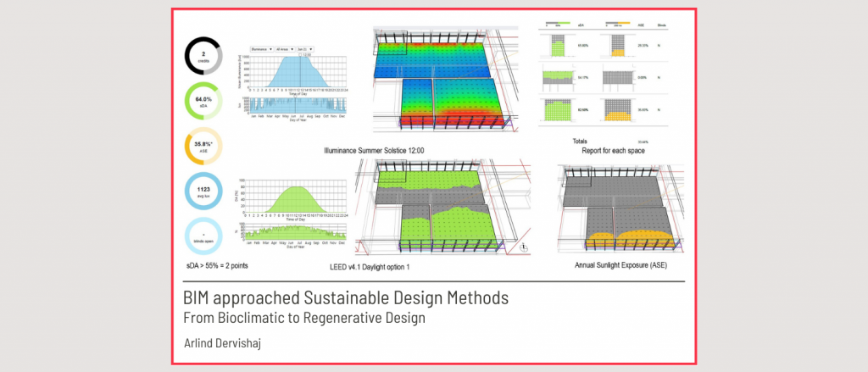Click the 1123 avg lux gauge
The image size is (868, 372).
(203, 194)
